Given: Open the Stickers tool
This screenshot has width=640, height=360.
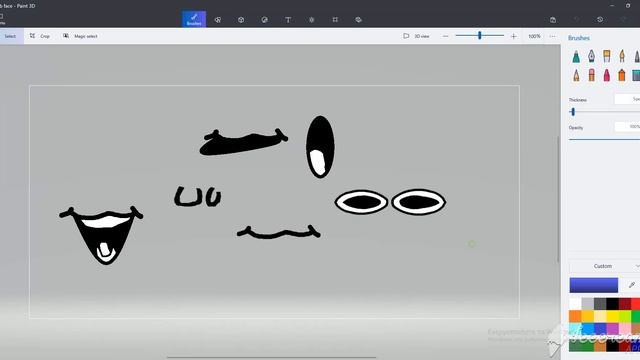Looking at the screenshot, I should click(264, 20).
